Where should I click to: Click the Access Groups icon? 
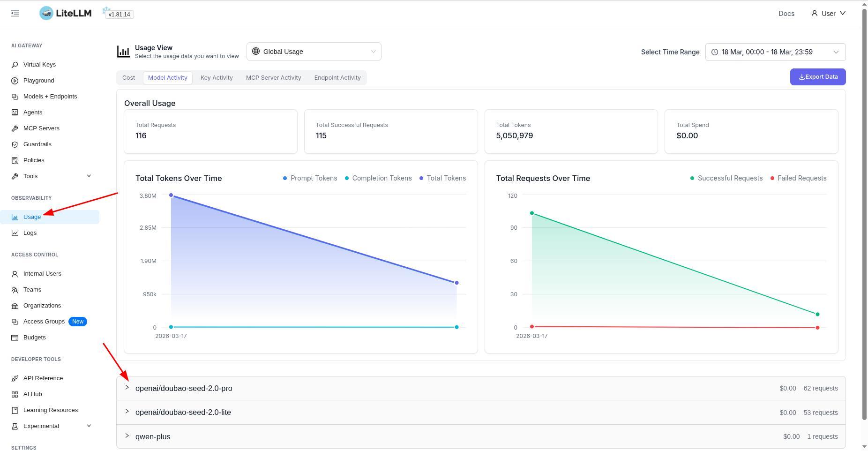click(x=15, y=322)
